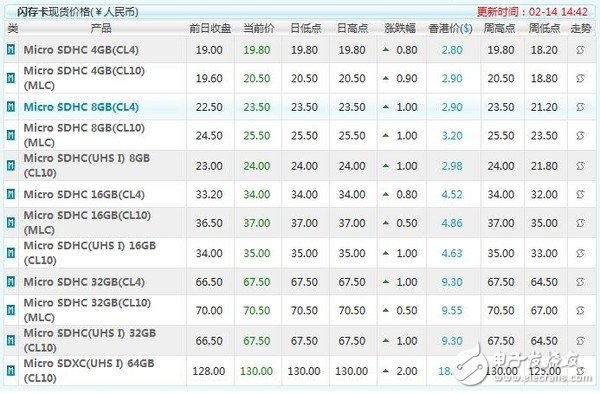This screenshot has height=394, width=600.
Task: Open trend chart icon for Micro SDHC 8GB(CL4)
Action: 580,107
